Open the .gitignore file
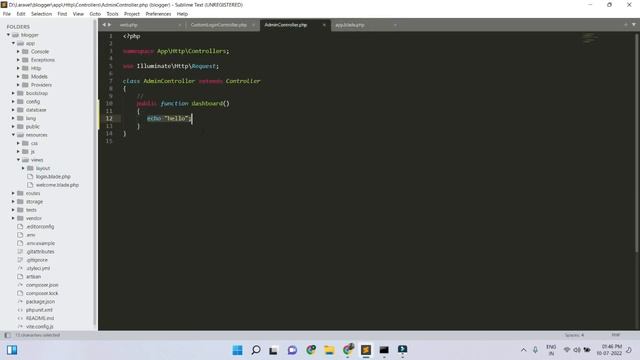The height and width of the screenshot is (360, 640). pyautogui.click(x=37, y=260)
